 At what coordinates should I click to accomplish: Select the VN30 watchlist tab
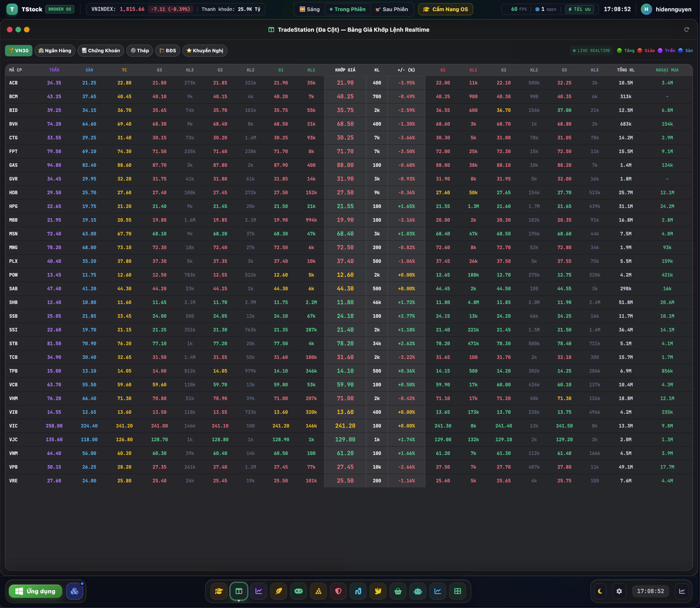(19, 51)
